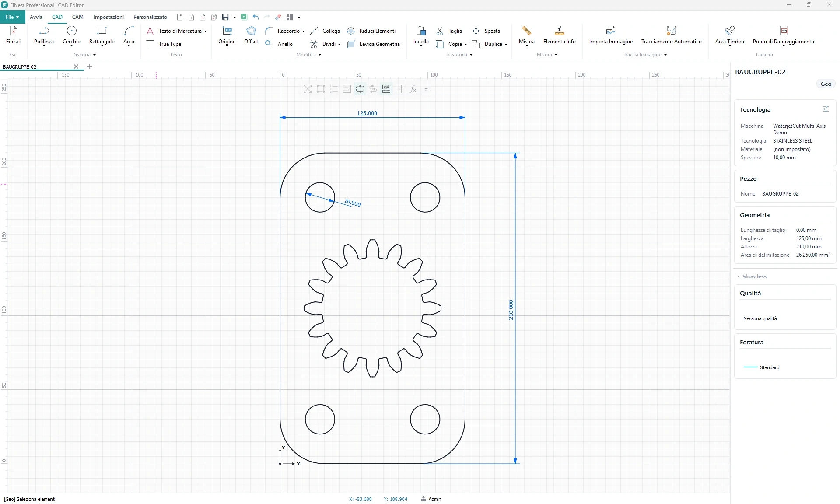This screenshot has width=840, height=504.
Task: Click the Geo button in side panel
Action: tap(826, 84)
